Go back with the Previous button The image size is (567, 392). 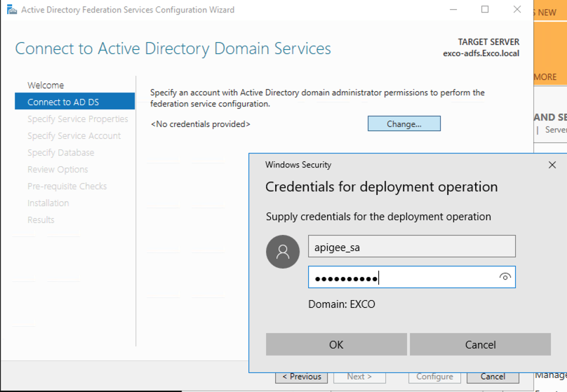click(x=302, y=377)
